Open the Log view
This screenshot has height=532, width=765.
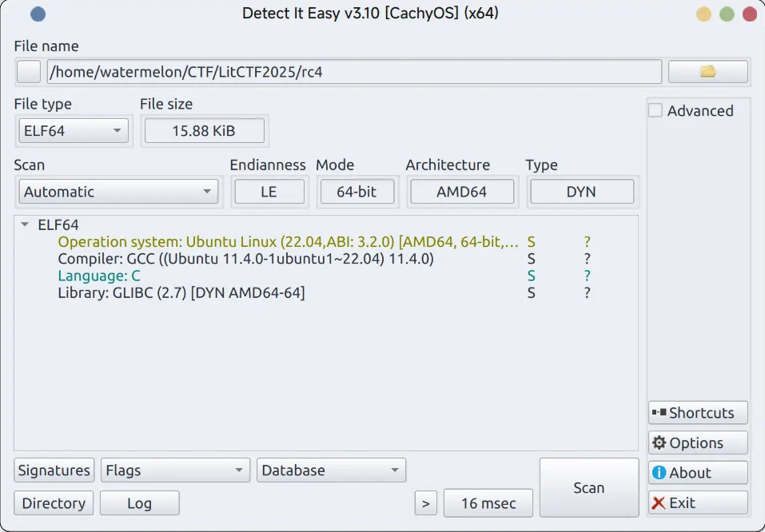pyautogui.click(x=140, y=503)
